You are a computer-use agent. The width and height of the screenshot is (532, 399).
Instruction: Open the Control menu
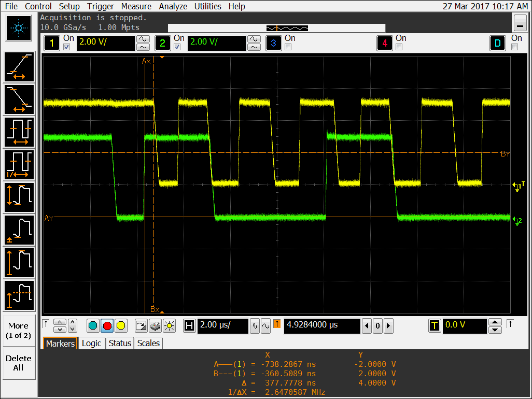click(38, 6)
